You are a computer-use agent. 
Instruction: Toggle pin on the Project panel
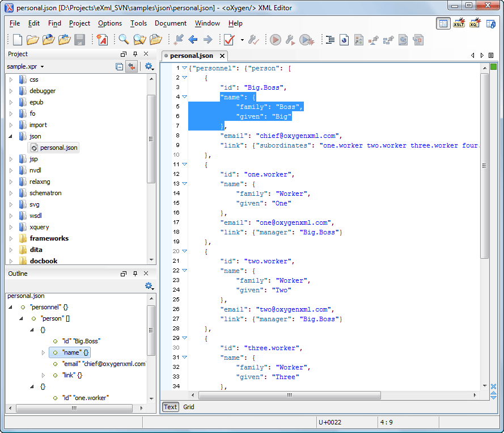pos(135,54)
